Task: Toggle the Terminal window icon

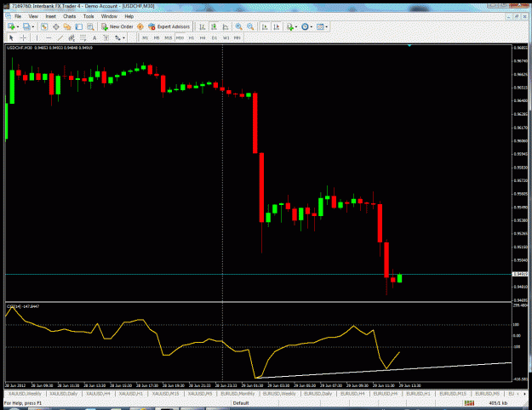Action: click(78, 26)
